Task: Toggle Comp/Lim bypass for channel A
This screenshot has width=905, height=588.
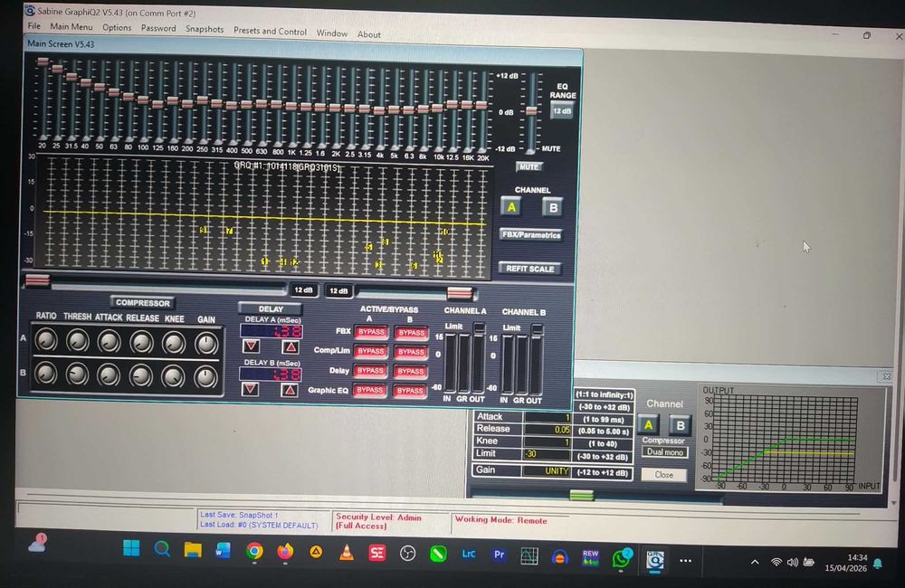Action: click(370, 351)
